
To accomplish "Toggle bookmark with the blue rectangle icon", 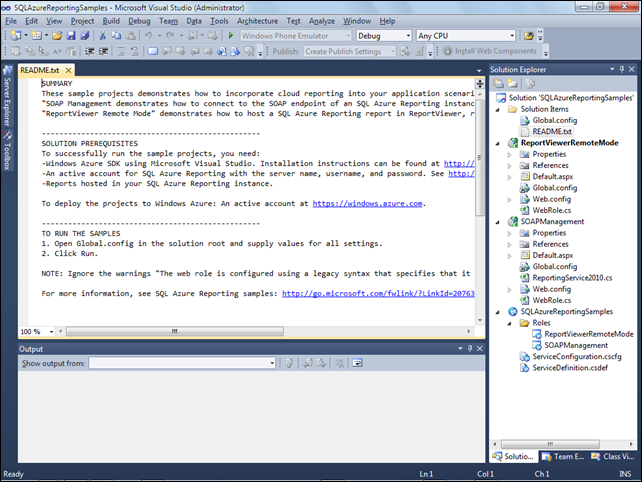I will [x=153, y=51].
